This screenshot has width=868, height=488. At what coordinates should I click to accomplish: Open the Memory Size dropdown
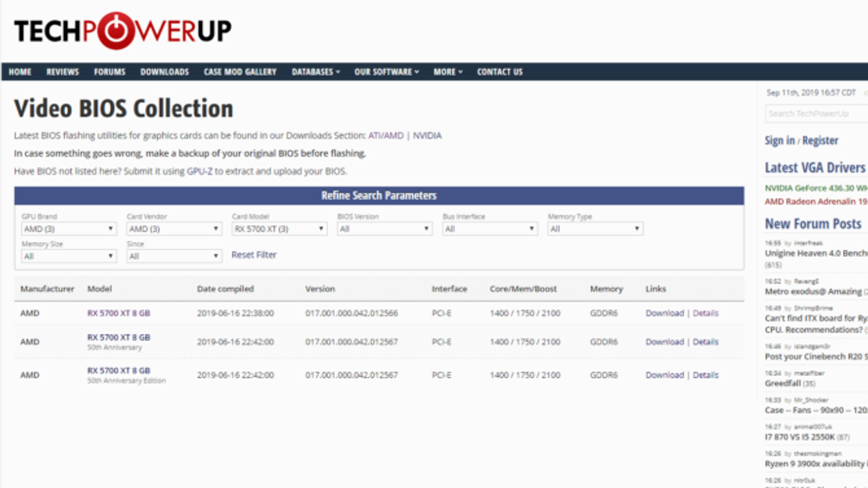[x=68, y=256]
